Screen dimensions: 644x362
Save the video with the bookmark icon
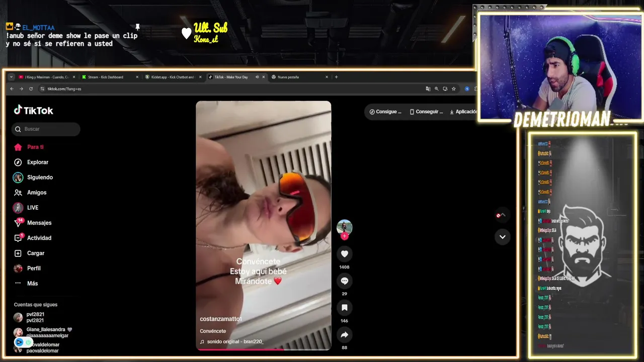(x=345, y=308)
